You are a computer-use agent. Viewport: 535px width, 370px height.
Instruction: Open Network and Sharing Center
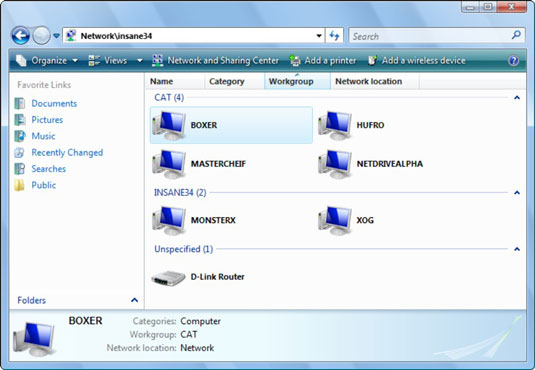tap(215, 61)
